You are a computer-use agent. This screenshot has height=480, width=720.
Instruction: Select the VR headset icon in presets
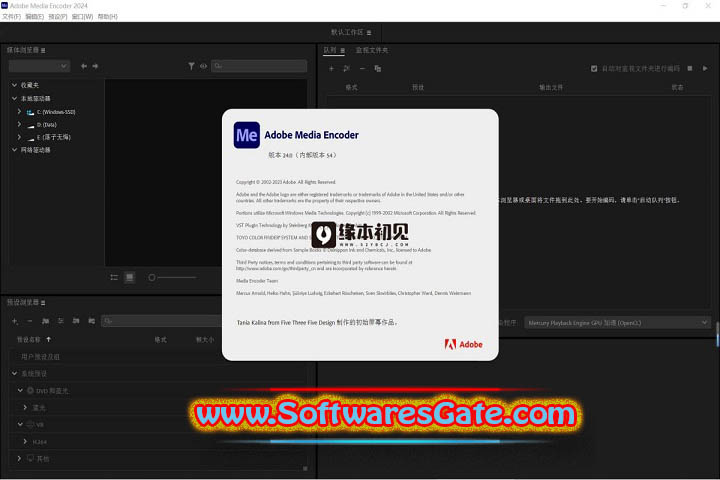click(x=30, y=424)
